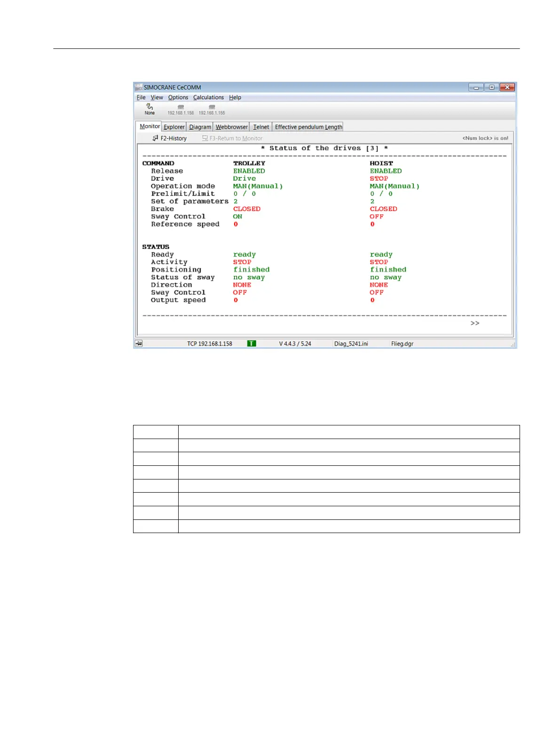
Task: Switch to the Explorer tab
Action: coord(174,127)
